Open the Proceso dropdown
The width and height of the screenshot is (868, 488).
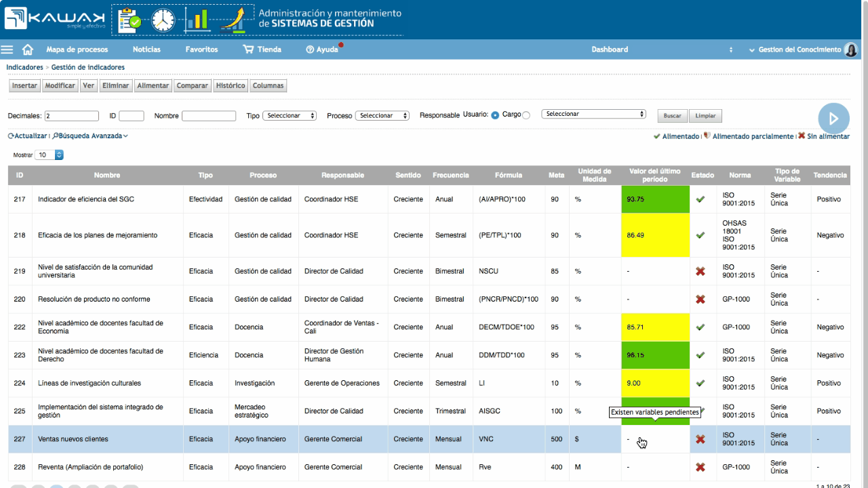coord(382,116)
